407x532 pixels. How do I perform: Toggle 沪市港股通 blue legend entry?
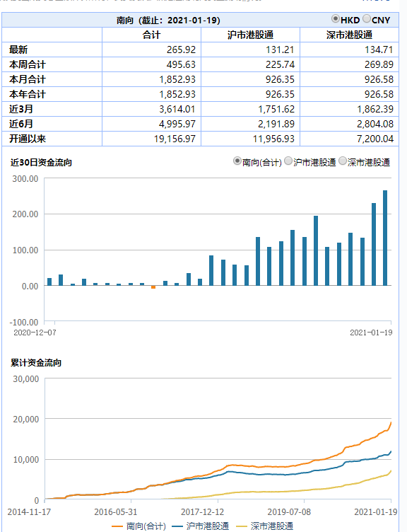(x=200, y=526)
